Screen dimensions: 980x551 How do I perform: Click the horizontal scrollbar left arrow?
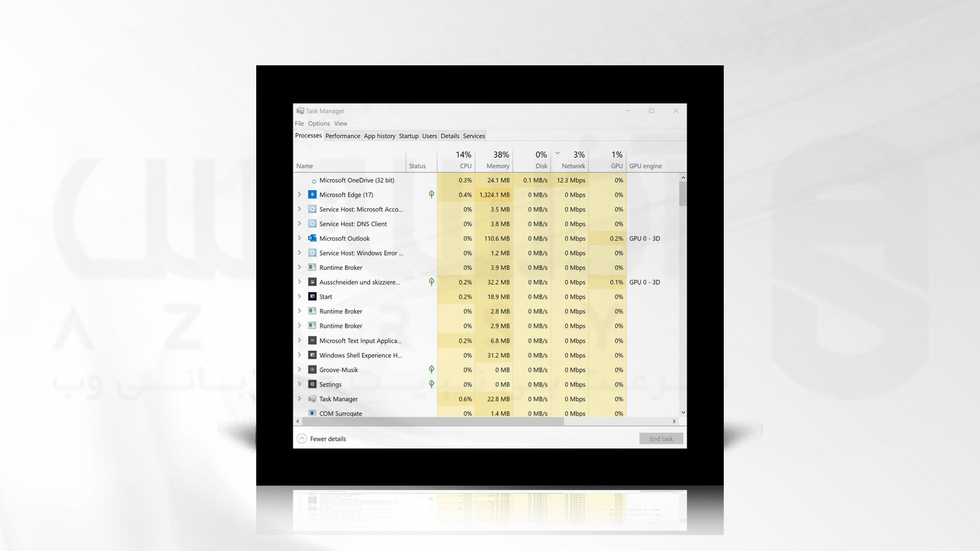(298, 421)
